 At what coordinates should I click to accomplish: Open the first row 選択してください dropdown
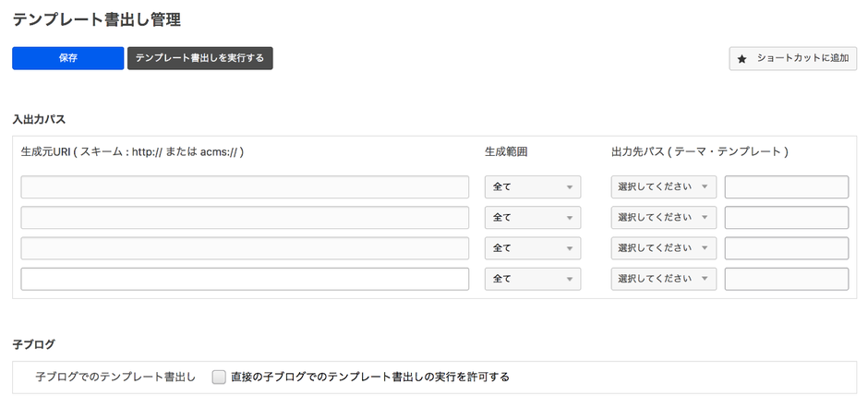point(664,187)
